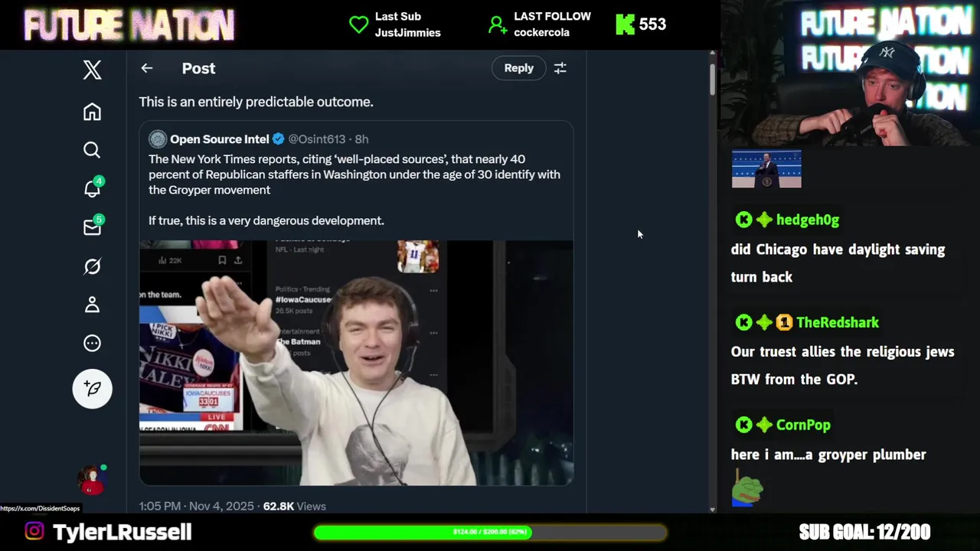The width and height of the screenshot is (980, 551).
Task: Open the Home feed icon
Action: pos(92,112)
